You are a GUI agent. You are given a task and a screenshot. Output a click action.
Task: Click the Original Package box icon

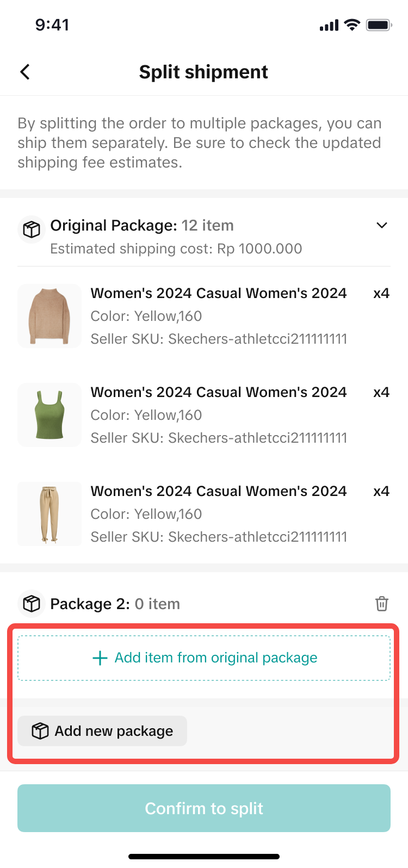coord(31,229)
